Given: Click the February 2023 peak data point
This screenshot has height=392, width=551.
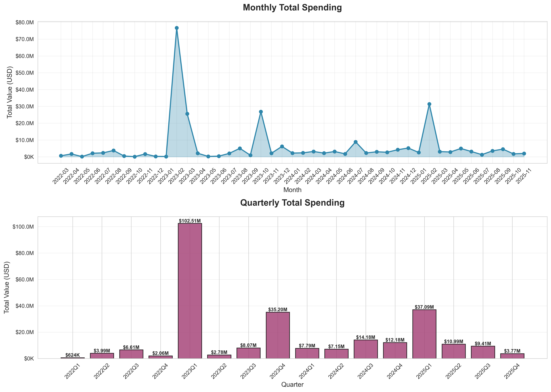Looking at the screenshot, I should (177, 28).
